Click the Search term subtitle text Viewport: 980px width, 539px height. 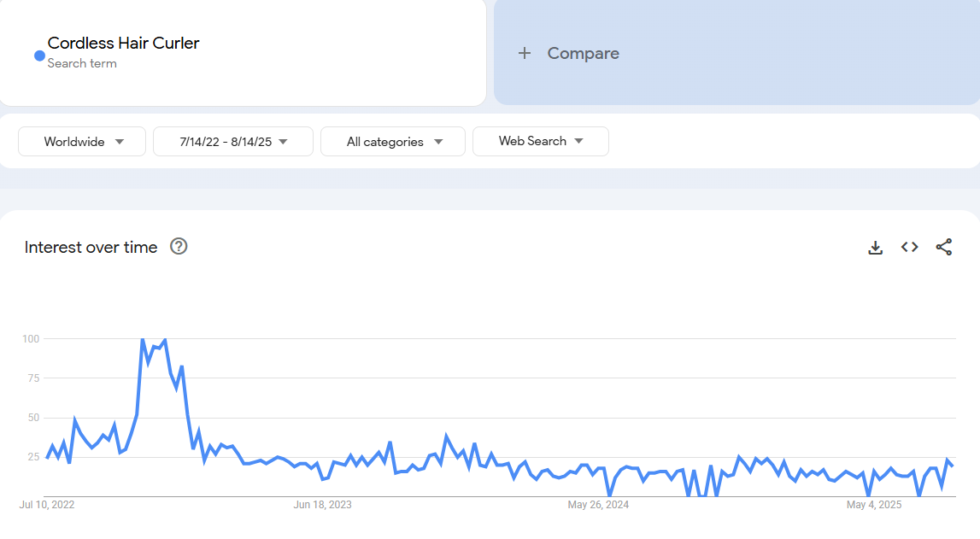82,63
